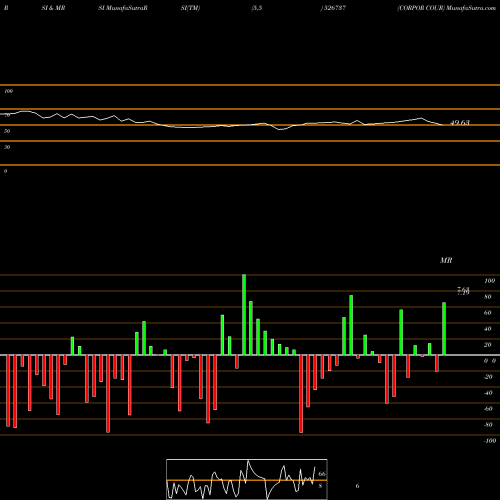Click the MR panel title label
Viewport: 500px width, 500px height.
point(446,260)
